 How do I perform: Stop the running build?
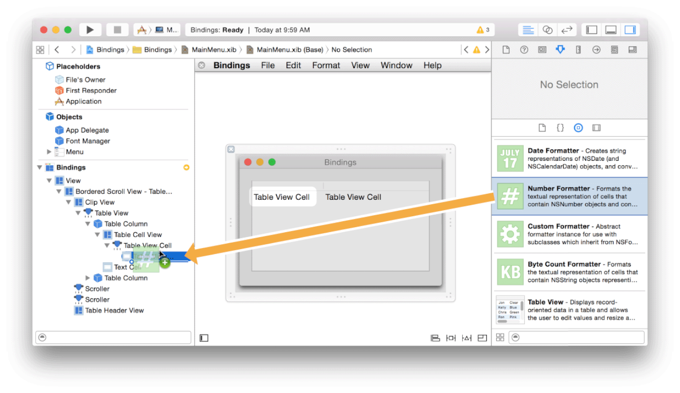click(x=117, y=29)
